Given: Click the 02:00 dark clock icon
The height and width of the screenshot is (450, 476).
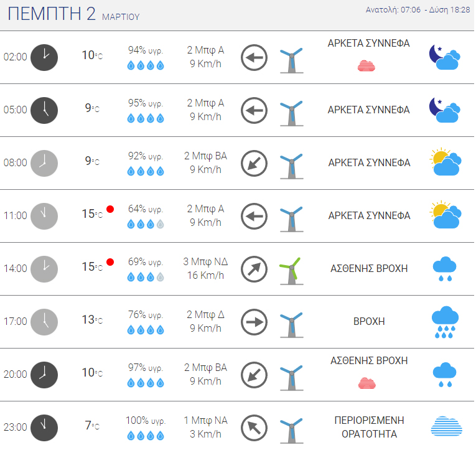Looking at the screenshot, I should point(44,57).
